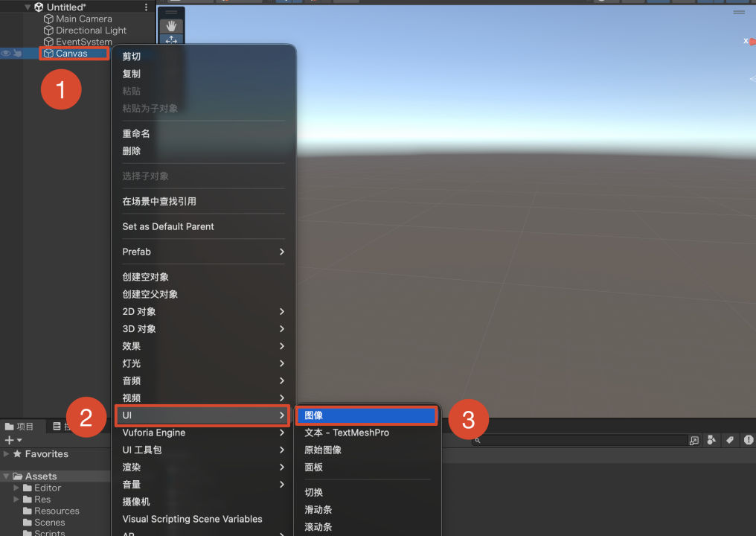The width and height of the screenshot is (756, 536).
Task: Choose 切换 in the UI submenu
Action: [x=367, y=493]
